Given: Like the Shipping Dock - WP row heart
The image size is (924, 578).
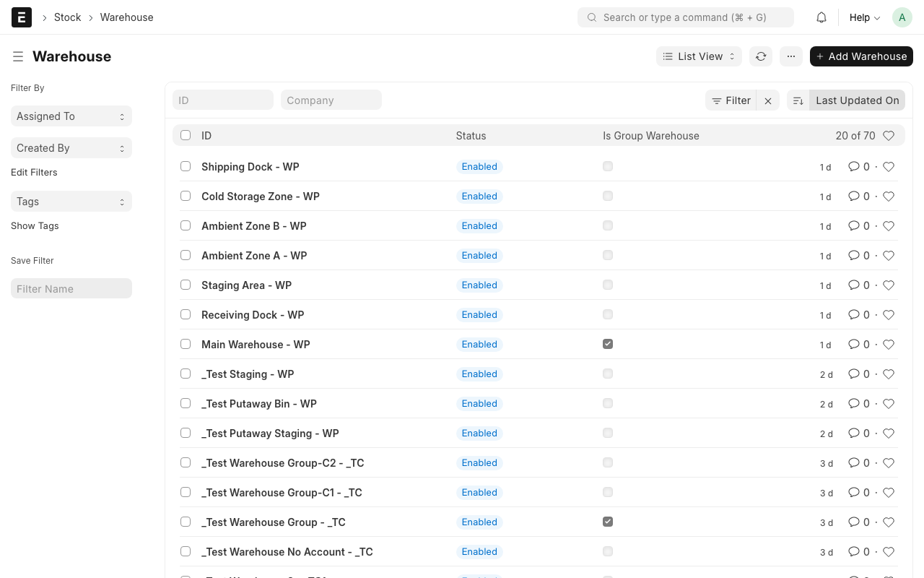Looking at the screenshot, I should (889, 167).
